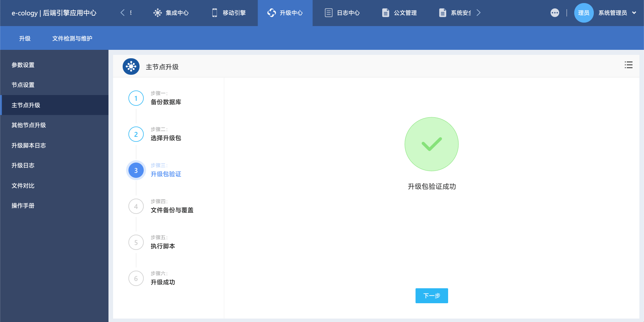Image resolution: width=644 pixels, height=322 pixels.
Task: Click step 1 circle for 备份数据库
Action: (136, 98)
